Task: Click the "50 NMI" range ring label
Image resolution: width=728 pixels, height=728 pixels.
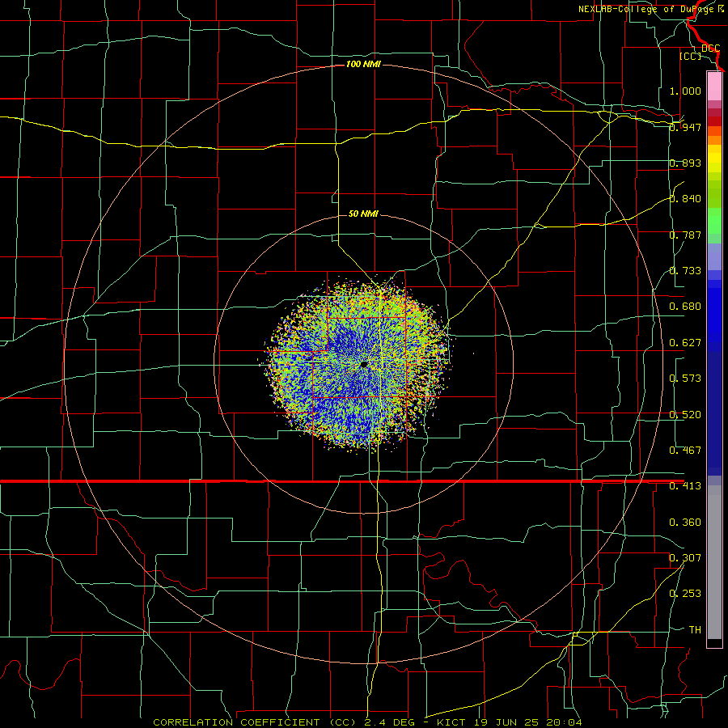Action: click(x=363, y=214)
